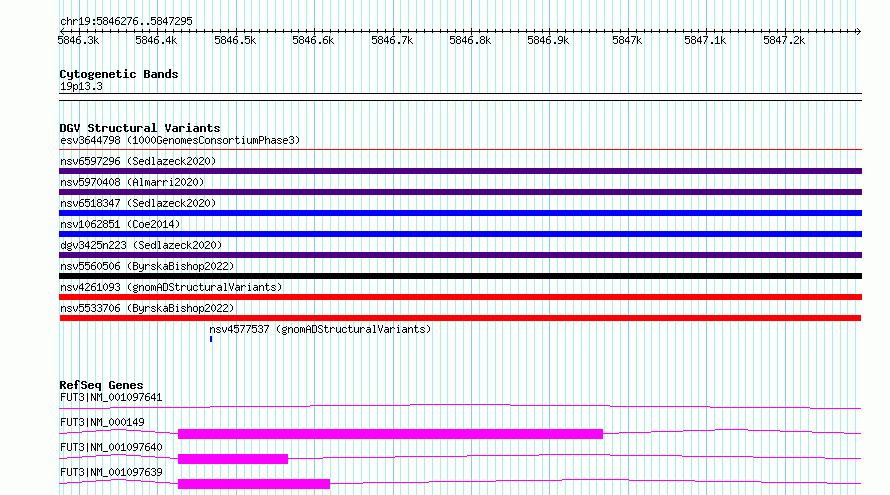Open variant nsv5560506 (ByrskaBishop2022) label
Image resolution: width=890 pixels, height=495 pixels.
coord(147,266)
